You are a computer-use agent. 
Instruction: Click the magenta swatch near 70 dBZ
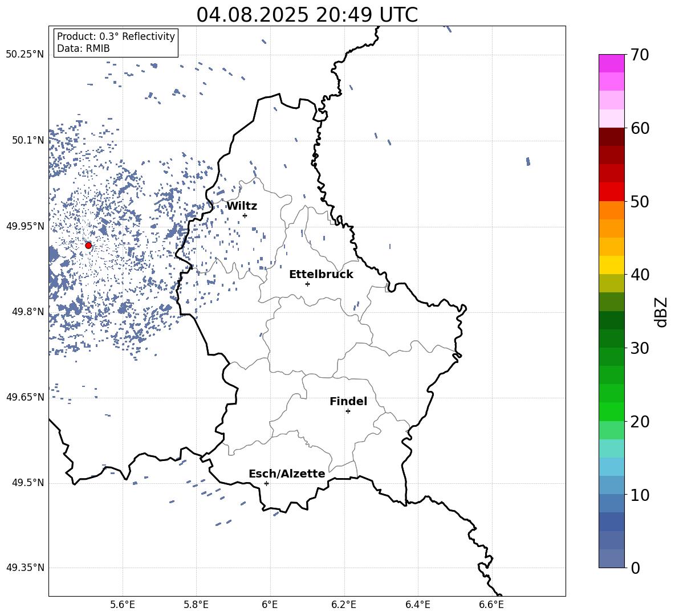pos(612,63)
